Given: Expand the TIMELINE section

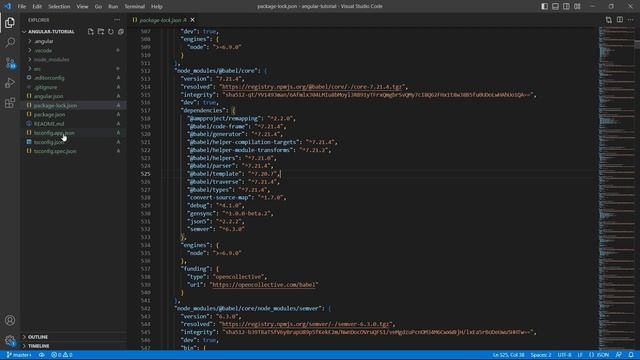Looking at the screenshot, I should 73,346.
